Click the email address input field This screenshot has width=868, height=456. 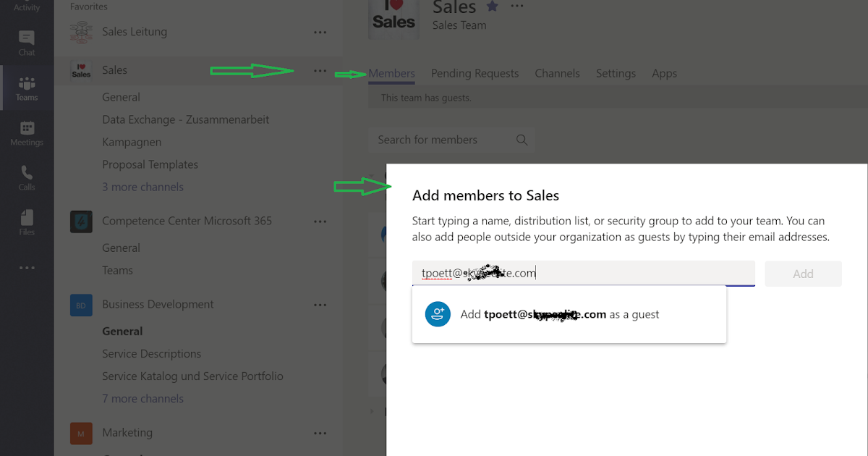[x=583, y=273]
